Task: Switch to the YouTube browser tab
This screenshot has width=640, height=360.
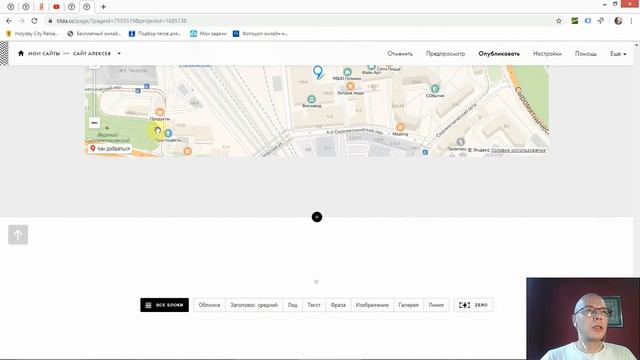Action: pos(56,7)
